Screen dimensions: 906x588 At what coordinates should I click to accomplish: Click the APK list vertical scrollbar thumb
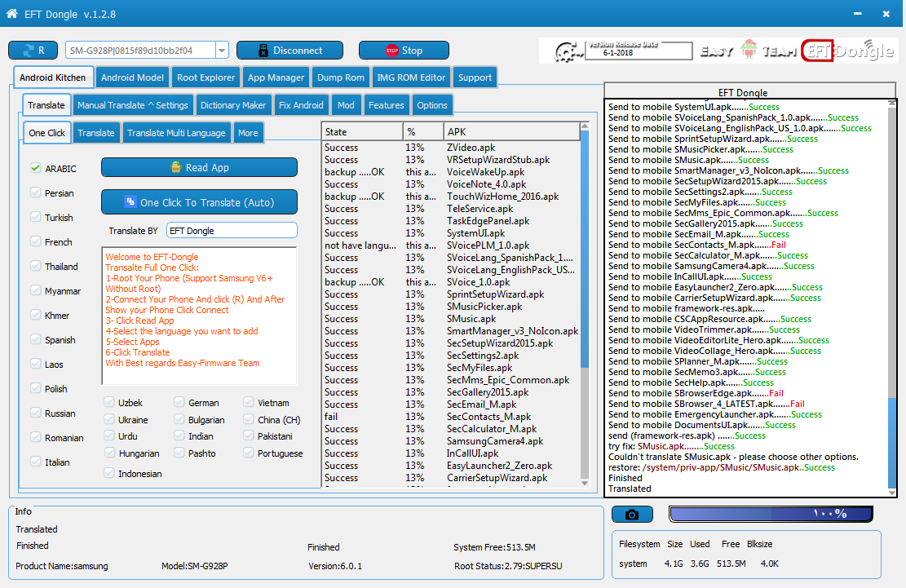point(585,250)
